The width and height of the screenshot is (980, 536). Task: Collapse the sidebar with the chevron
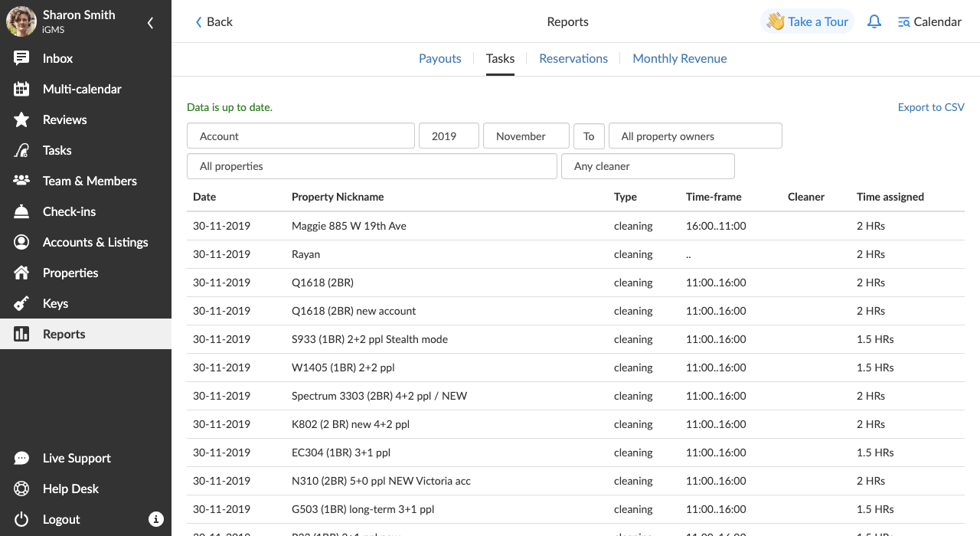pos(150,23)
